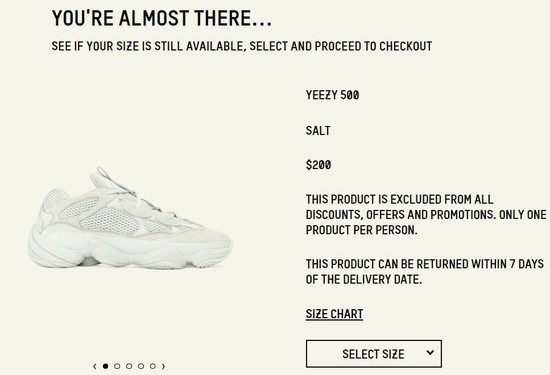Go to previous product image arrow

pyautogui.click(x=95, y=366)
